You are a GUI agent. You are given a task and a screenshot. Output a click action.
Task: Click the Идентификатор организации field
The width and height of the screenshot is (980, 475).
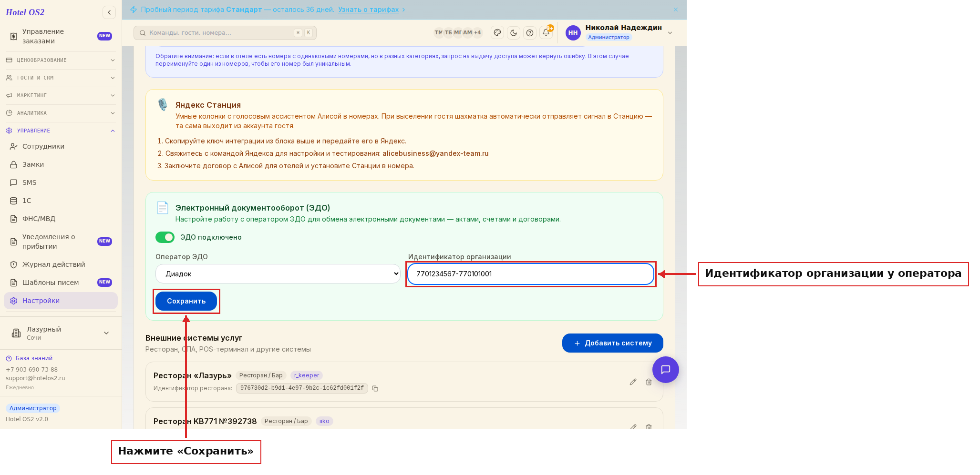pyautogui.click(x=530, y=274)
